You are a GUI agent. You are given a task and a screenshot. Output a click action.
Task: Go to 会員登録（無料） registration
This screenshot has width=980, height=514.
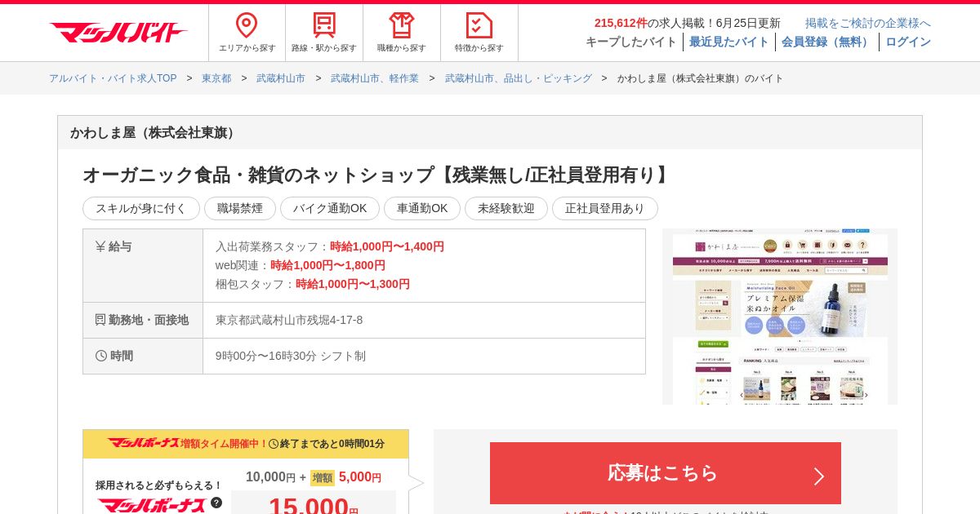click(827, 42)
